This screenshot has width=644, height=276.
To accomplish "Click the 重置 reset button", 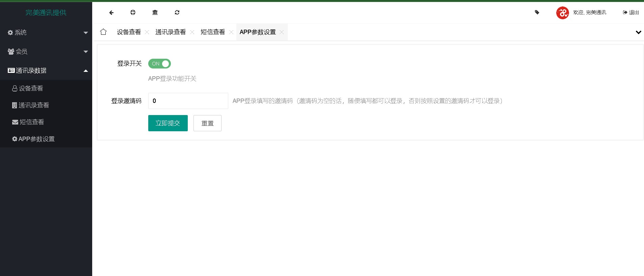I will 207,123.
